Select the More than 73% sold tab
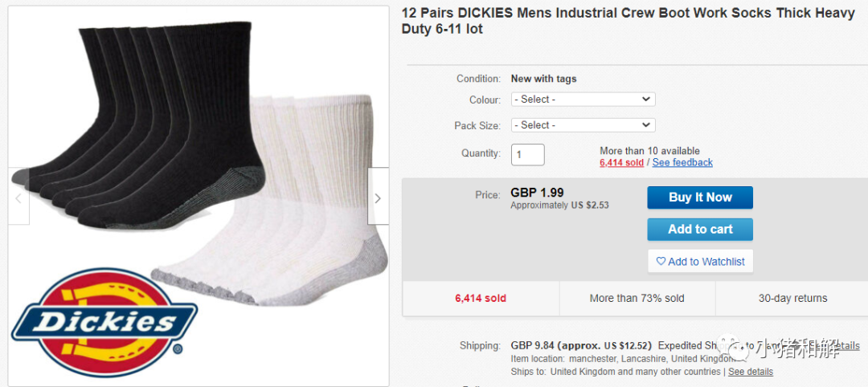 (x=637, y=299)
